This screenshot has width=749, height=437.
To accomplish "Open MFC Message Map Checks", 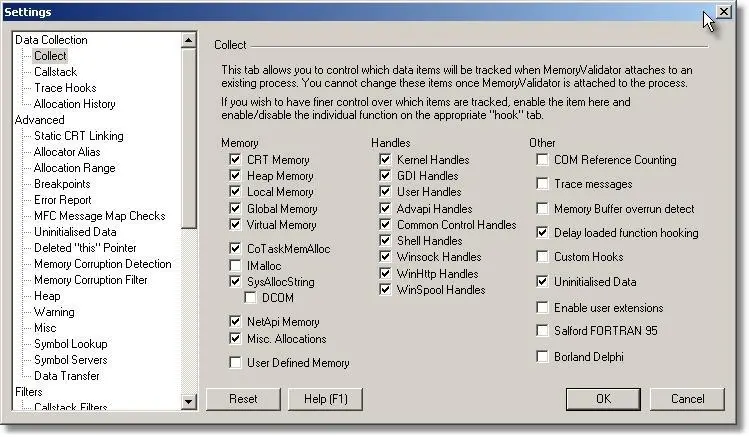I will pyautogui.click(x=99, y=216).
